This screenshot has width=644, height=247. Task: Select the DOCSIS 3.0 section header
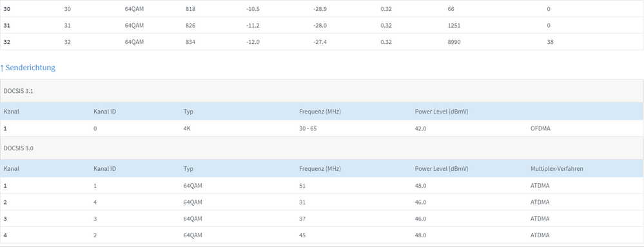click(x=322, y=148)
